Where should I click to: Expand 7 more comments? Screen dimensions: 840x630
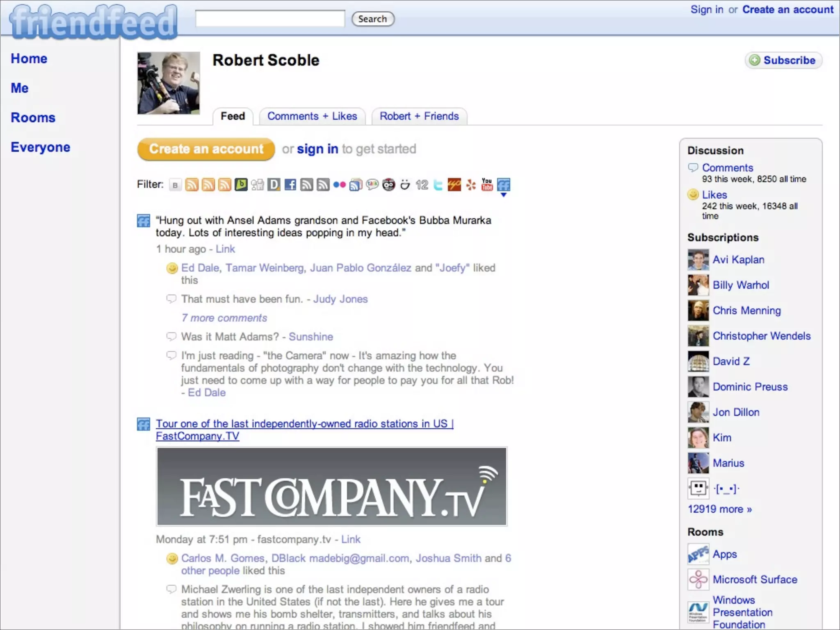224,318
